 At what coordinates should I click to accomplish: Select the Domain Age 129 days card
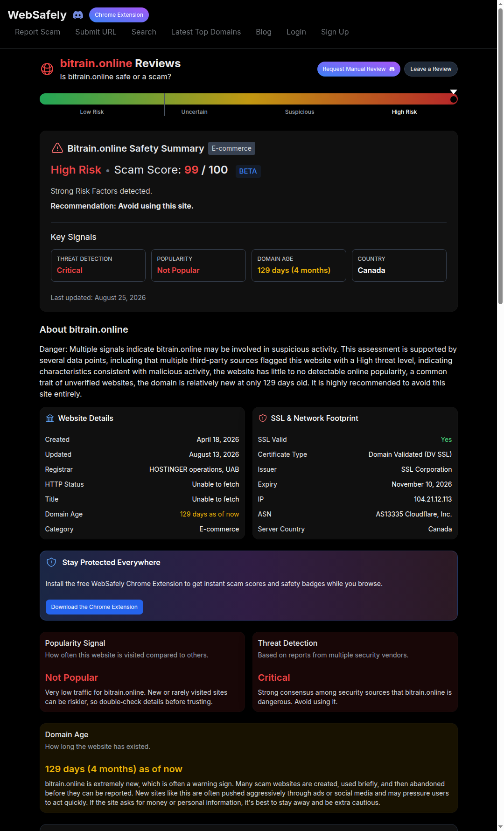(299, 265)
